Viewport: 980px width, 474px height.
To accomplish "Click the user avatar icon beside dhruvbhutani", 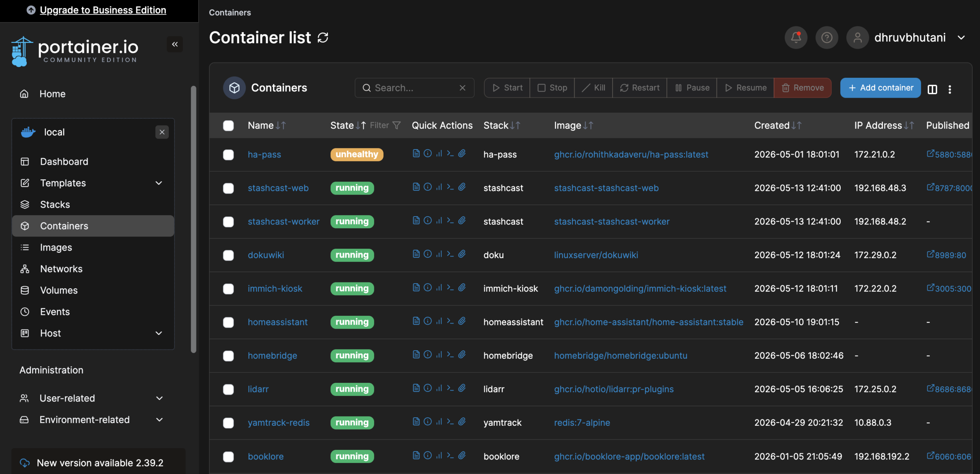I will tap(857, 38).
